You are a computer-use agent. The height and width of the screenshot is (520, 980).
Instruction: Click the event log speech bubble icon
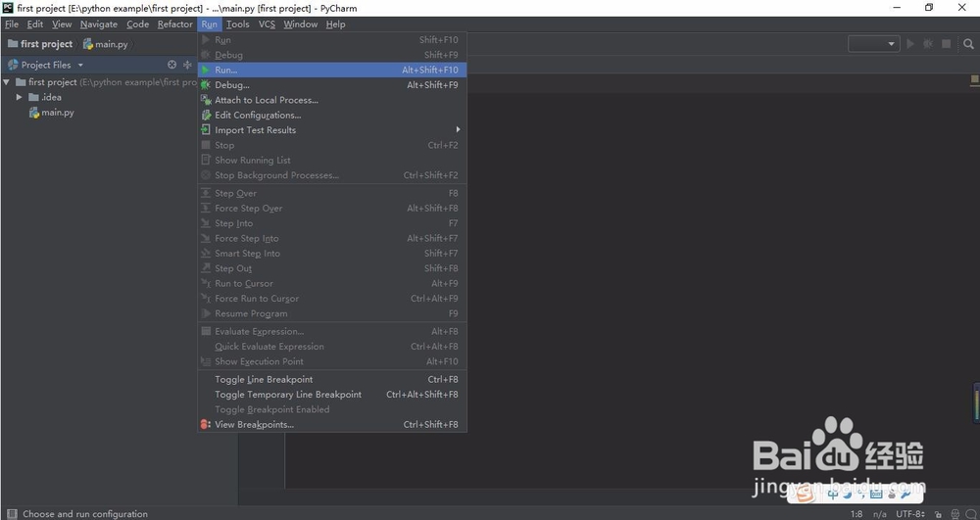(x=970, y=514)
